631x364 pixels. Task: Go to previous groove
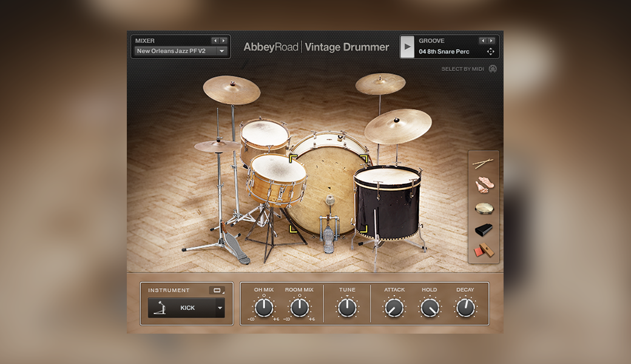[483, 41]
